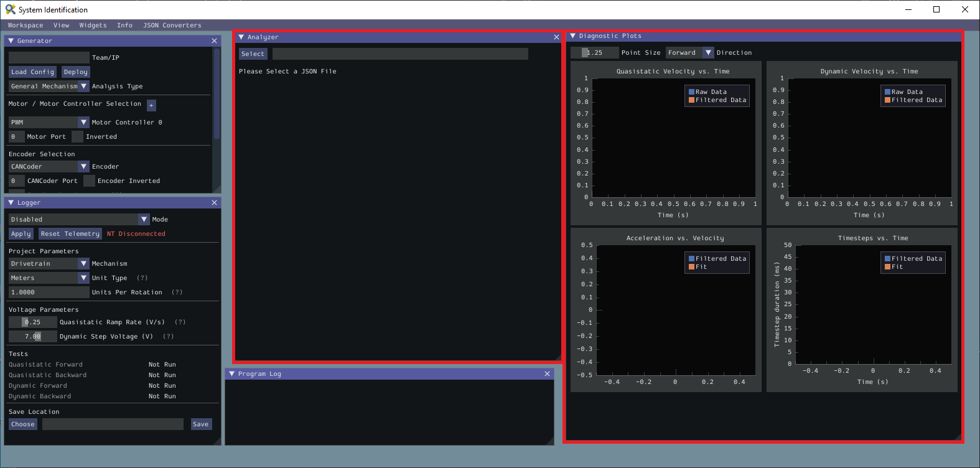Click Select in the Analyzer panel
The image size is (980, 468).
[253, 54]
